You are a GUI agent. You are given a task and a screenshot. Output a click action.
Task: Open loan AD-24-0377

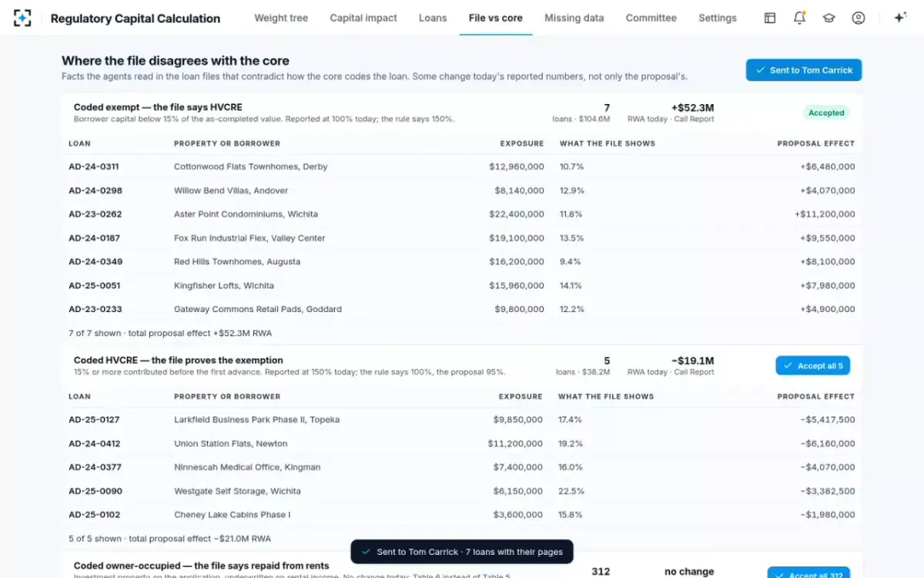95,467
